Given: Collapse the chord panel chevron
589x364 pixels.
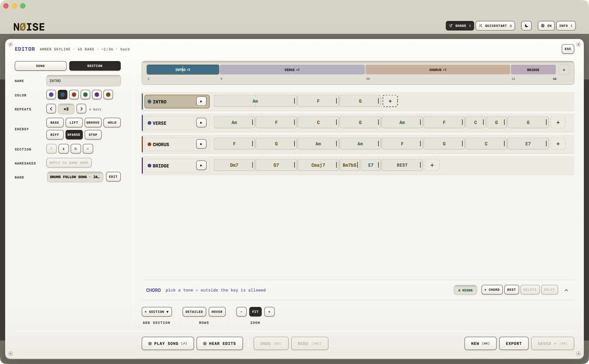Looking at the screenshot, I should 567,290.
